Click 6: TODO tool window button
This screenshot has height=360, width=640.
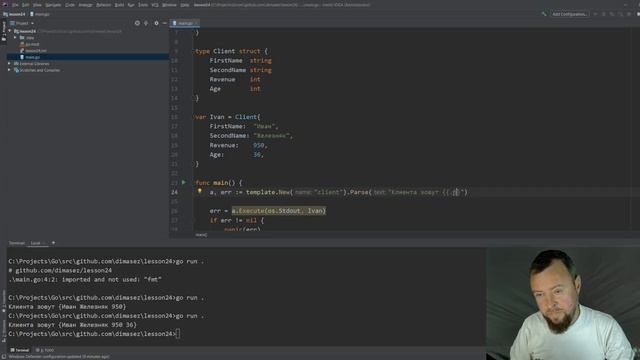click(45, 350)
